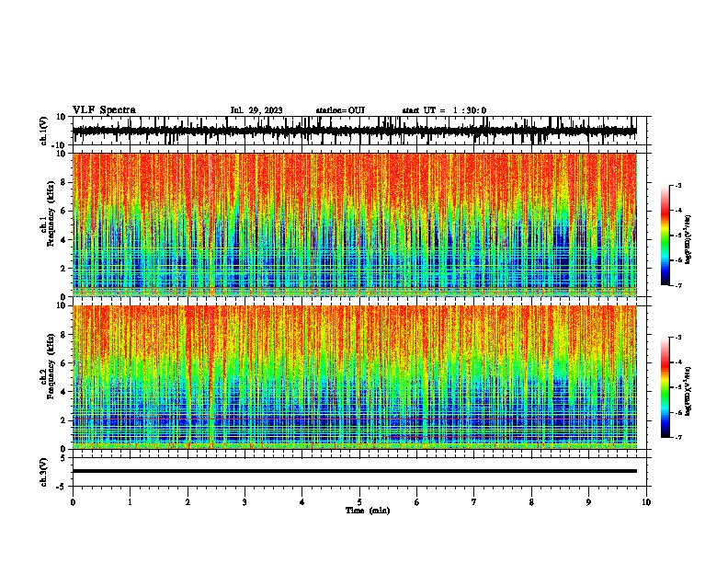Click the "4" label on the Time axis
The height and width of the screenshot is (563, 728).
point(302,502)
